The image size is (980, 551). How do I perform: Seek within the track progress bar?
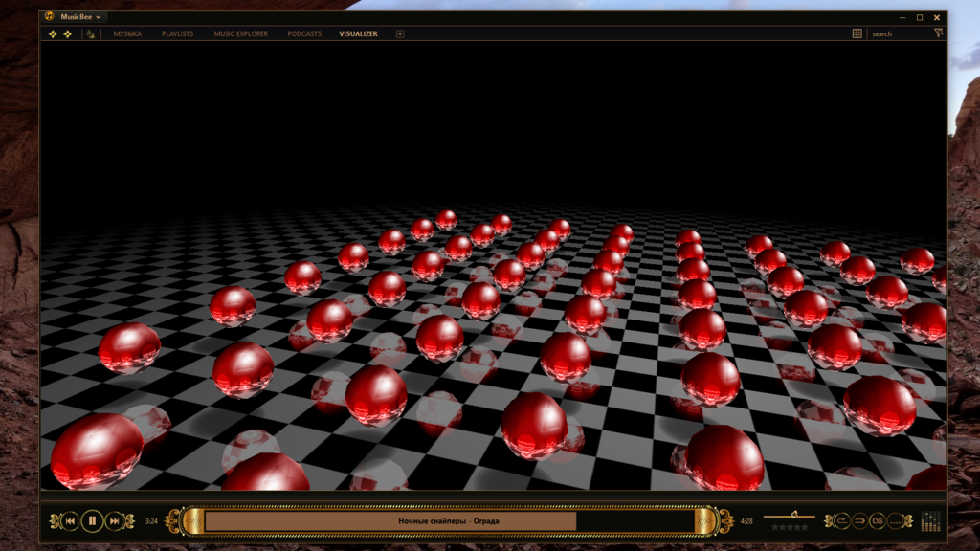450,521
